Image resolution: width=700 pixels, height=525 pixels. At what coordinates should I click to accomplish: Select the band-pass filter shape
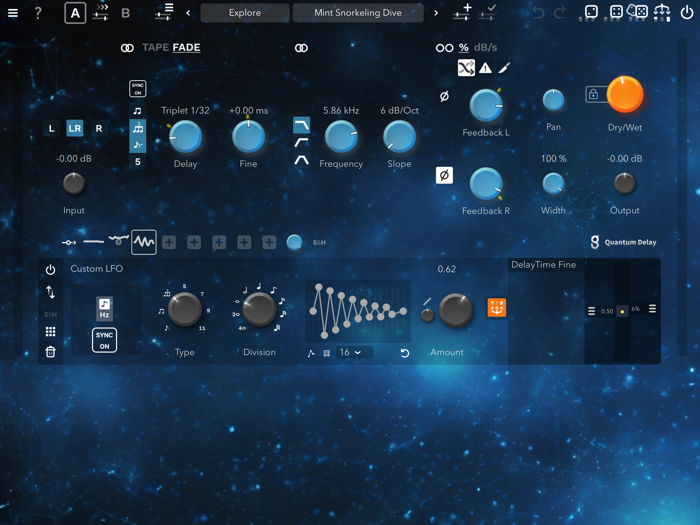click(301, 159)
